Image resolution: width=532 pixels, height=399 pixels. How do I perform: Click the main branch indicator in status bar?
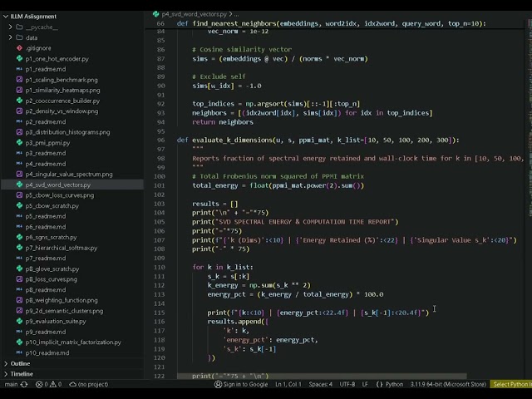coord(11,384)
